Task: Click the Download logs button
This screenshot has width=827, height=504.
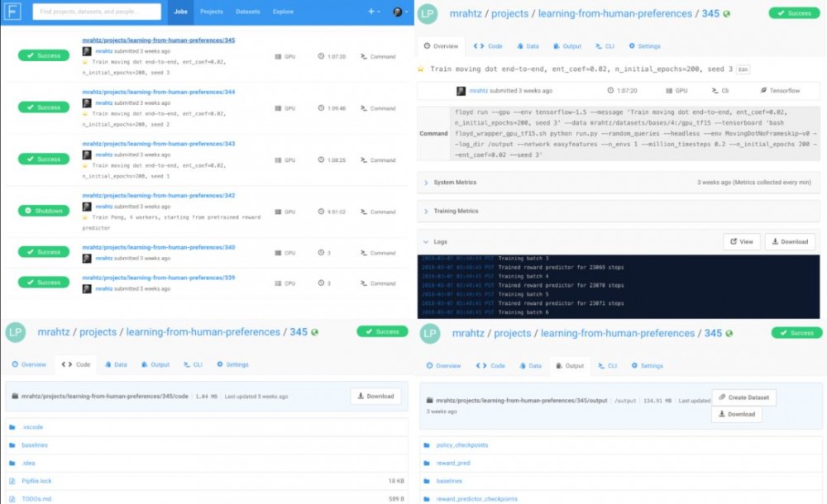Action: [790, 241]
